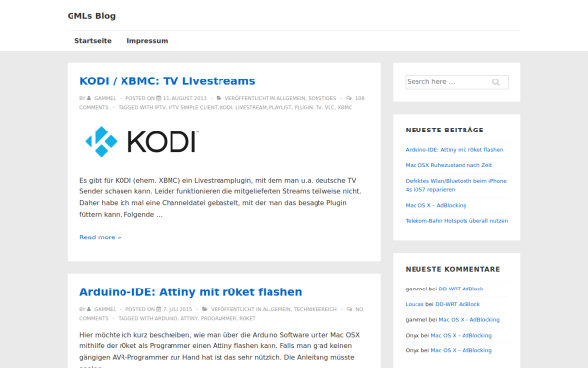Open DD-WRT AdBlock in the Loucas comment row

pos(458,304)
